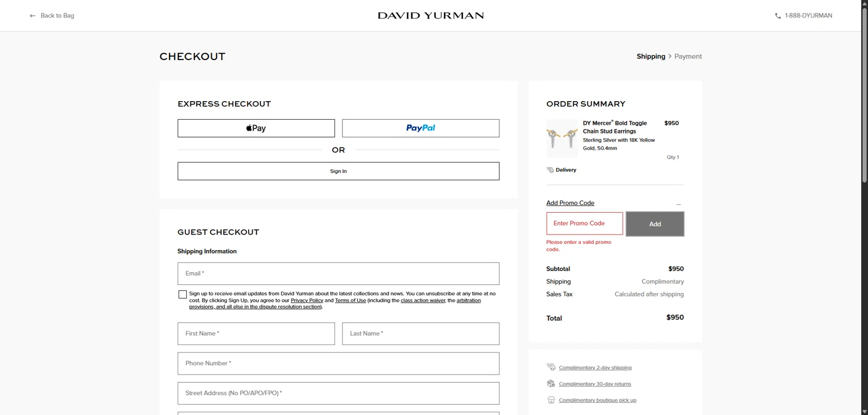
Task: Click the Qty 1 label
Action: pyautogui.click(x=673, y=157)
